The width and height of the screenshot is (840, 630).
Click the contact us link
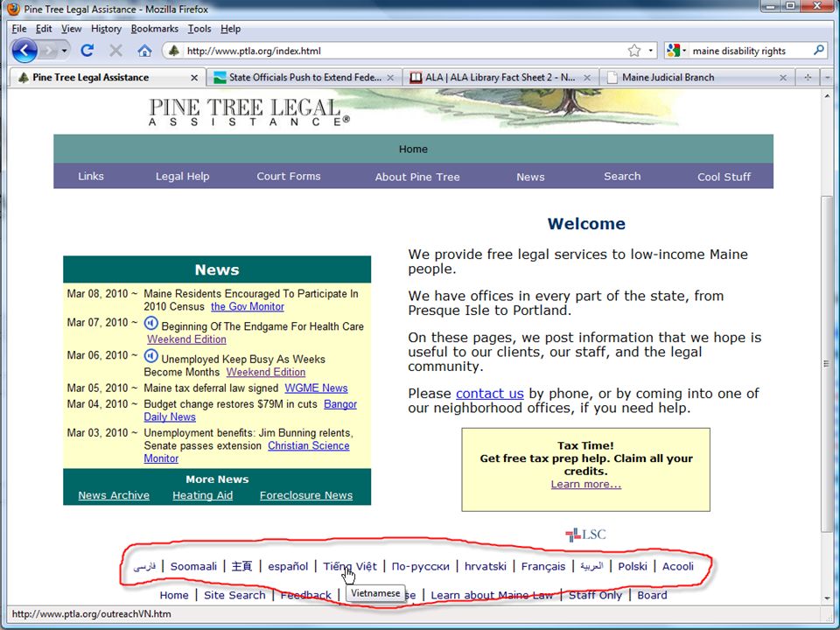point(490,393)
